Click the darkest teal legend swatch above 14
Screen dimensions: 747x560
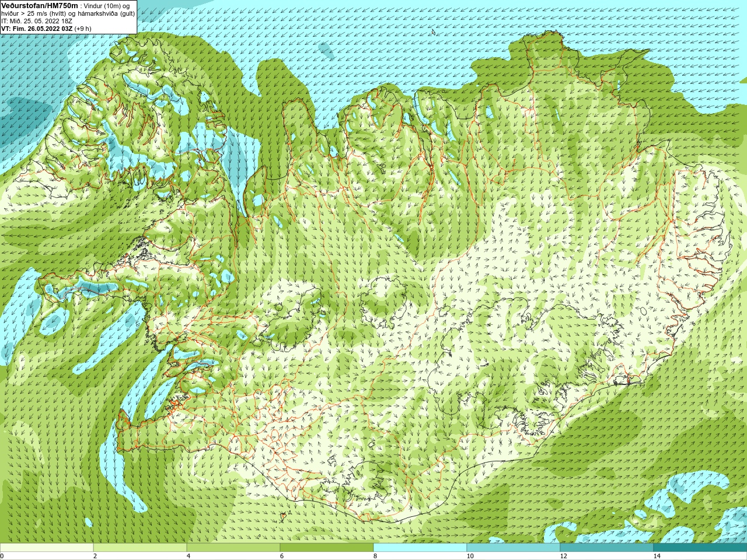[x=700, y=548]
